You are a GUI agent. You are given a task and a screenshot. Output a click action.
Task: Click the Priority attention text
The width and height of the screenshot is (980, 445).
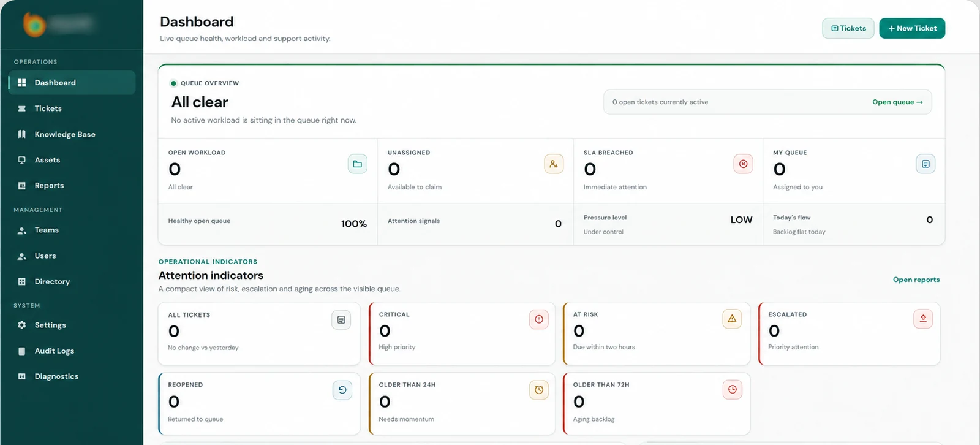pyautogui.click(x=793, y=348)
